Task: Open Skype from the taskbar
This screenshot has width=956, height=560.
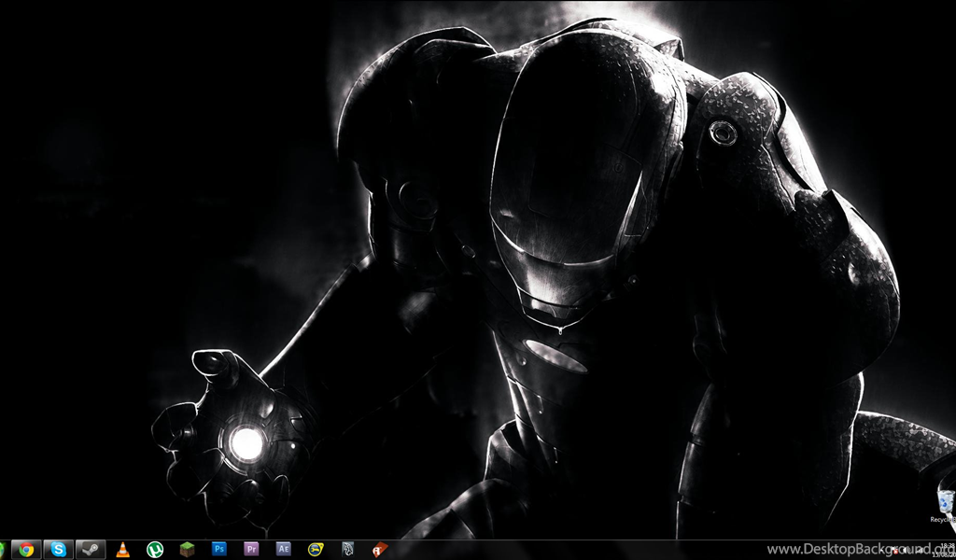Action: 59,550
